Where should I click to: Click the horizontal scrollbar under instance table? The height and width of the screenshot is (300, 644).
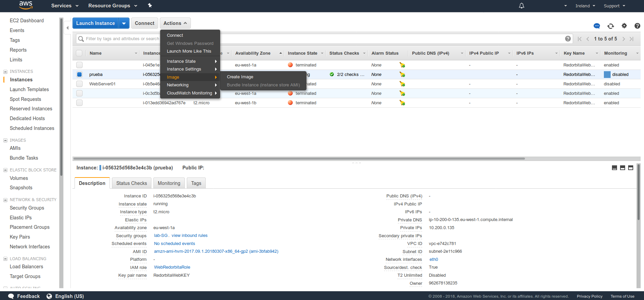(299, 159)
